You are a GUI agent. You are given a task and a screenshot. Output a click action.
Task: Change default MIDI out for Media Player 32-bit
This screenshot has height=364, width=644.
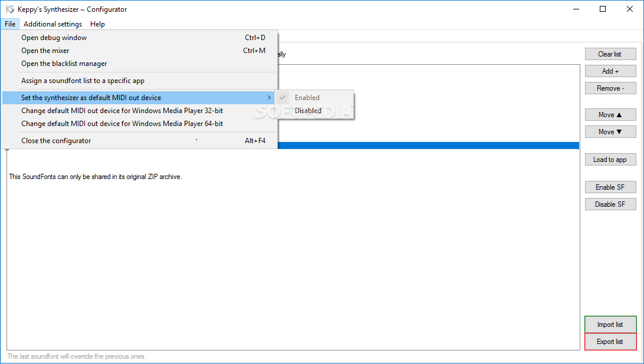click(140, 111)
